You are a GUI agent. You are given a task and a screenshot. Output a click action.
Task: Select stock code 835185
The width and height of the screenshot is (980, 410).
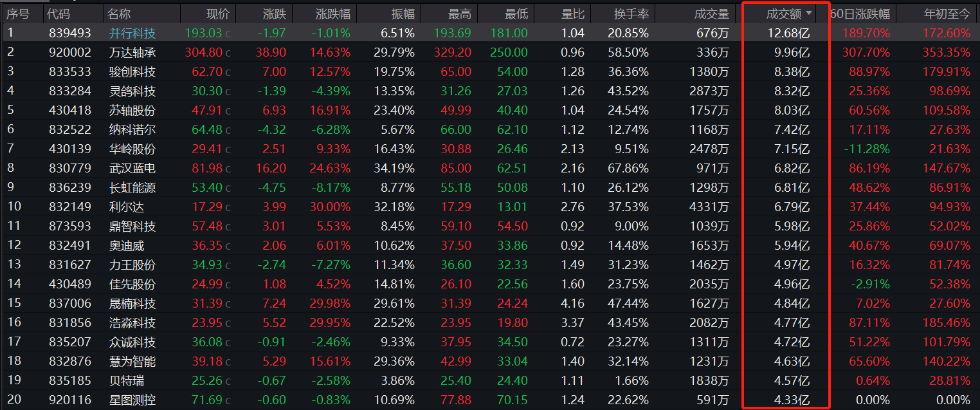pyautogui.click(x=70, y=380)
